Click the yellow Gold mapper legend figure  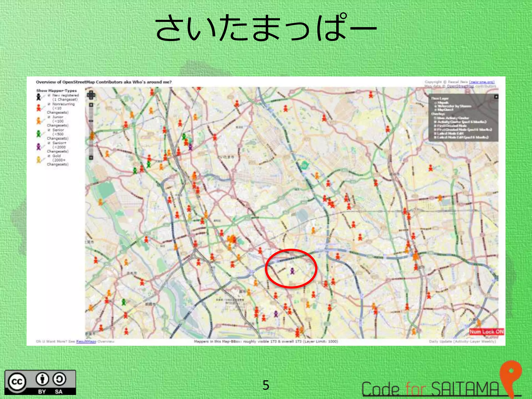[39, 159]
